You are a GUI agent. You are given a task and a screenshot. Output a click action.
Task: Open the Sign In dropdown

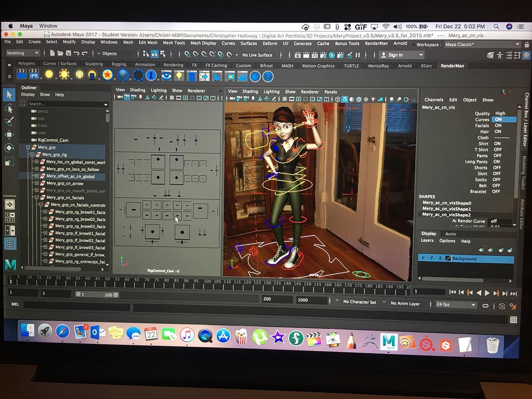click(x=402, y=55)
